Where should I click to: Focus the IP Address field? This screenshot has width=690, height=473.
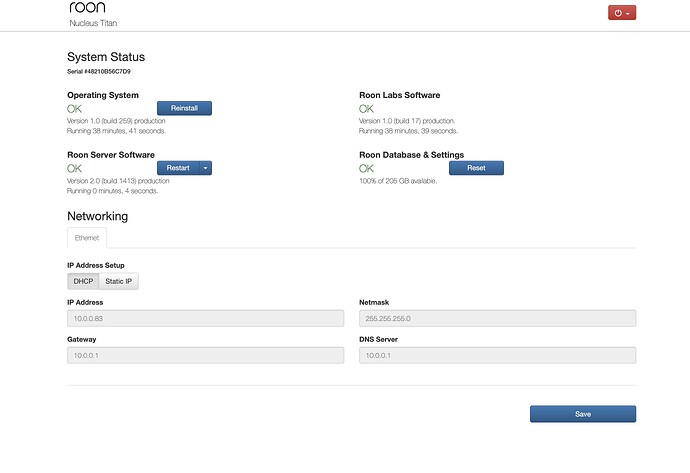point(206,319)
